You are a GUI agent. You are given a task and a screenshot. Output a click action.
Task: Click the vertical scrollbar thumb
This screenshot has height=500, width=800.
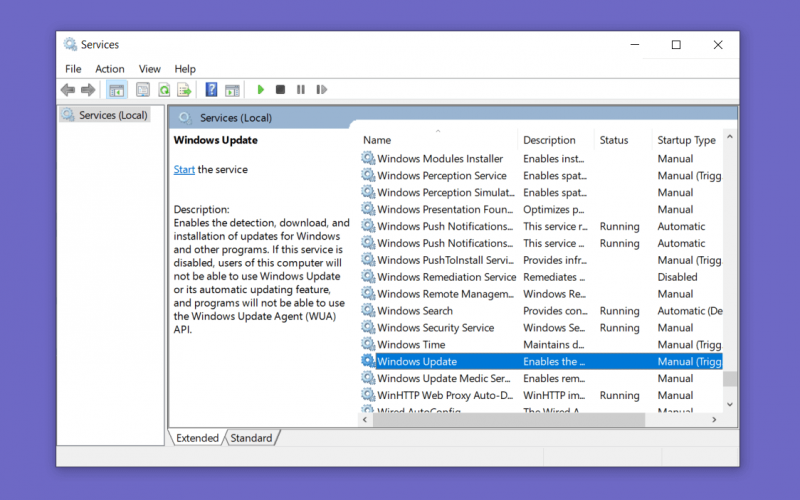[730, 379]
